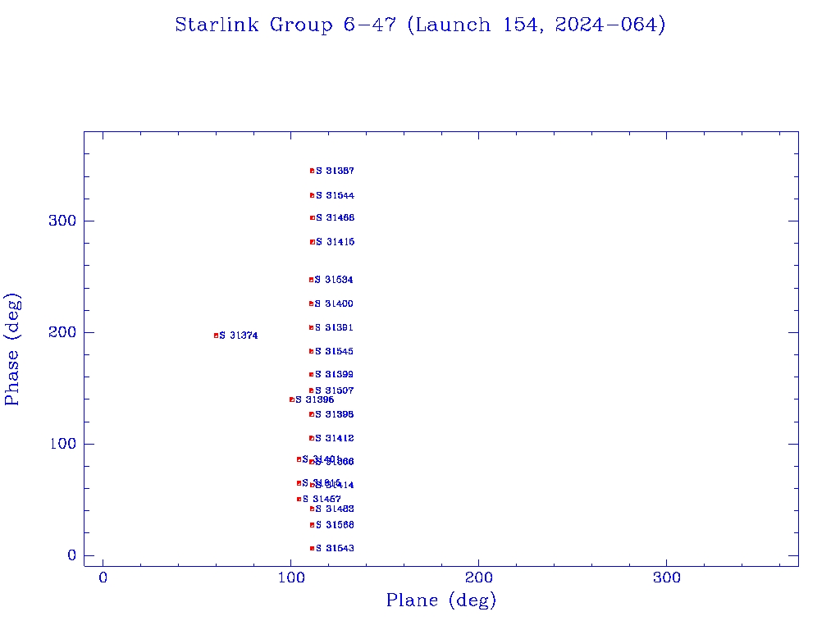Screen dimensions: 840x630
Task: Click the S 31400 red square marker
Action: tap(311, 304)
